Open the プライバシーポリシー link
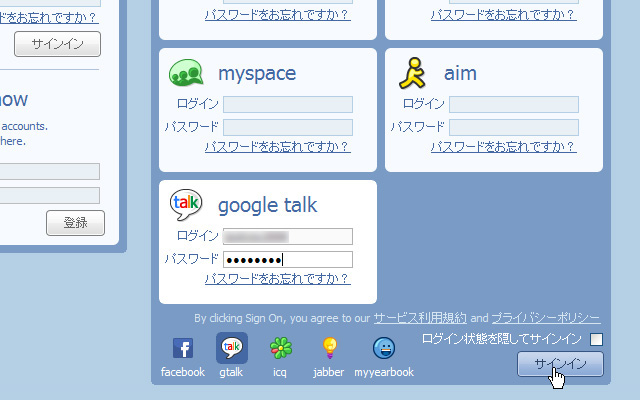Viewport: 640px width, 400px height. 546,318
